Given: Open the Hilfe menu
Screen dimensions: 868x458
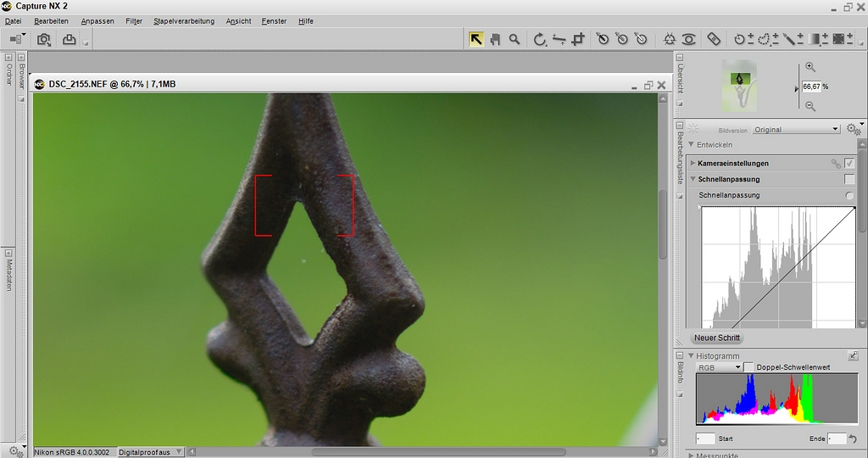Looking at the screenshot, I should pos(305,21).
